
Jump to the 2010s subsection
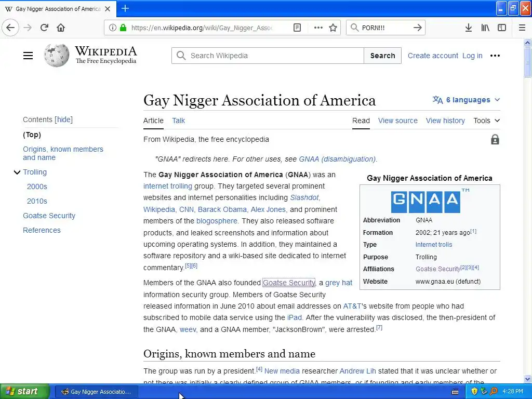pyautogui.click(x=37, y=201)
